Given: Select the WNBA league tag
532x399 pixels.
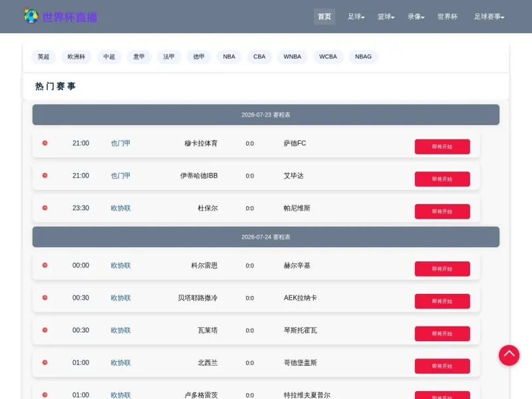Looking at the screenshot, I should [292, 57].
